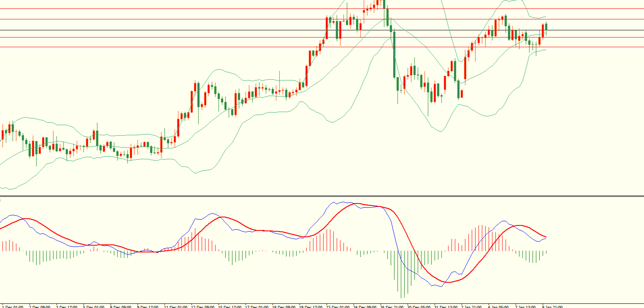Click the most recent green candlestick
This screenshot has width=644, height=308.
click(x=546, y=27)
